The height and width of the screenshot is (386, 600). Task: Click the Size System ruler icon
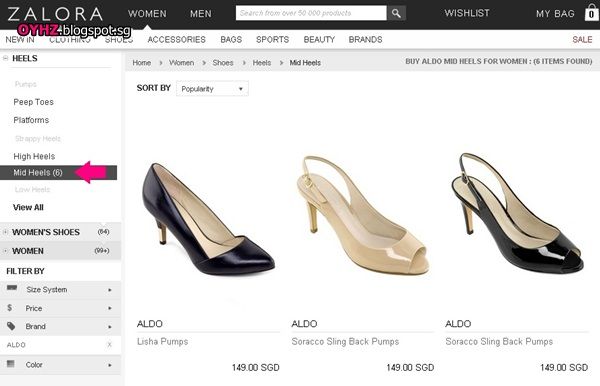coord(12,288)
